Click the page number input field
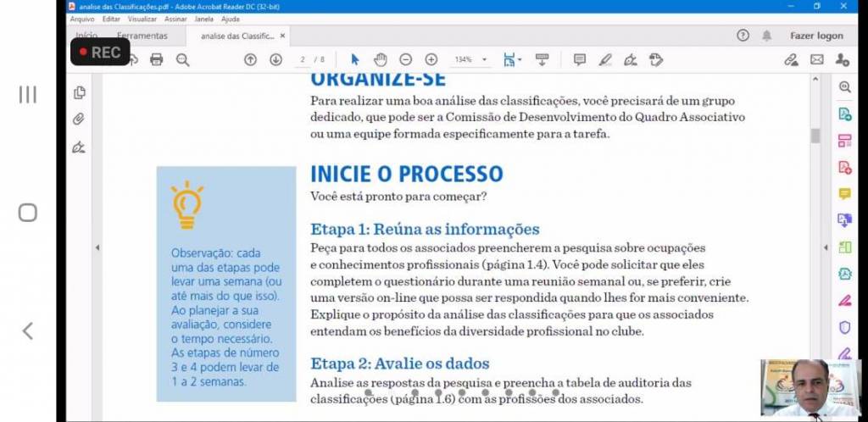This screenshot has height=422, width=868. tap(303, 60)
